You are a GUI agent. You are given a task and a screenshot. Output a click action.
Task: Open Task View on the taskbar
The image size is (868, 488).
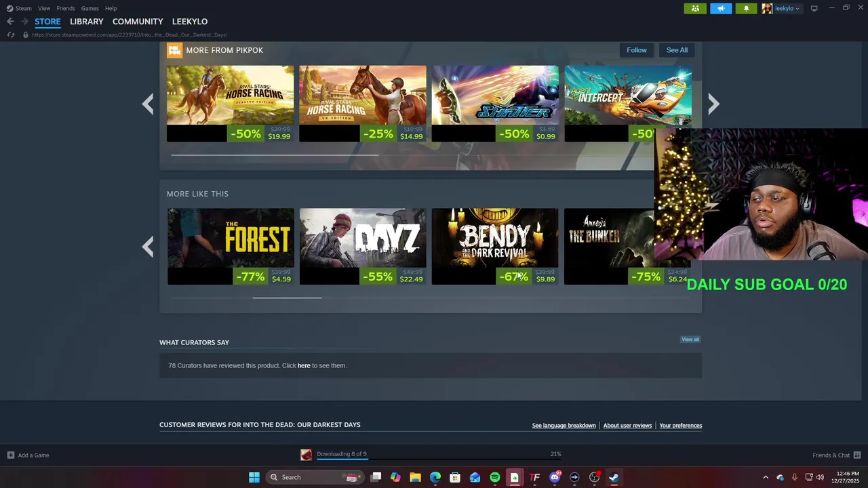pyautogui.click(x=376, y=477)
